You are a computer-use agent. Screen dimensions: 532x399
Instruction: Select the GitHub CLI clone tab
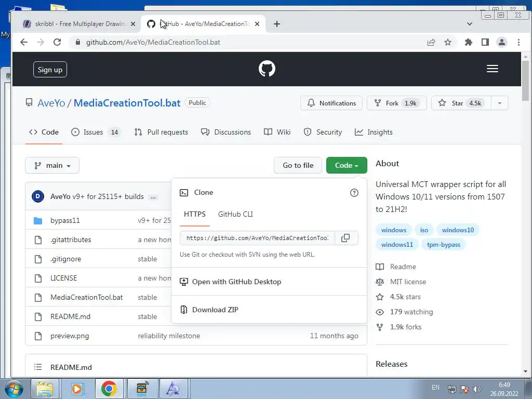click(235, 214)
